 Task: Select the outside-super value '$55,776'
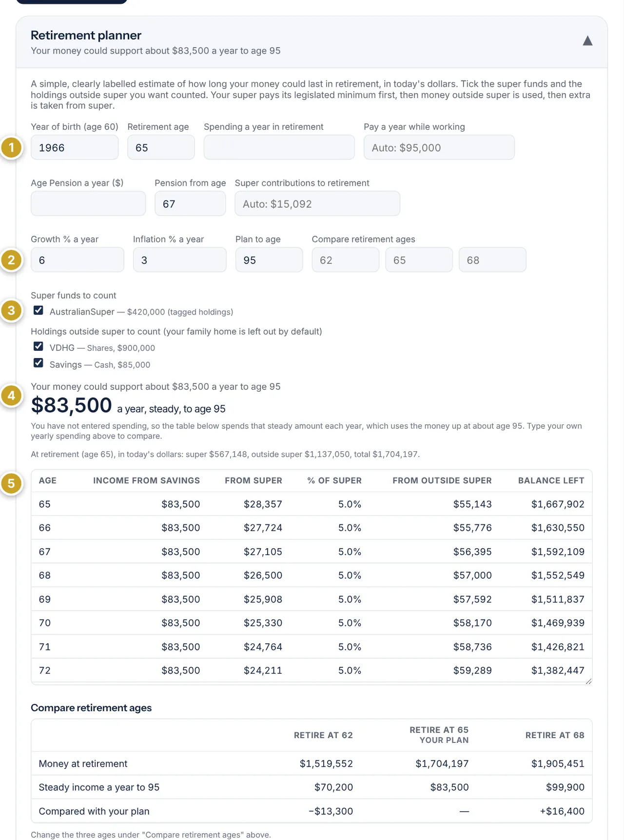pos(472,528)
